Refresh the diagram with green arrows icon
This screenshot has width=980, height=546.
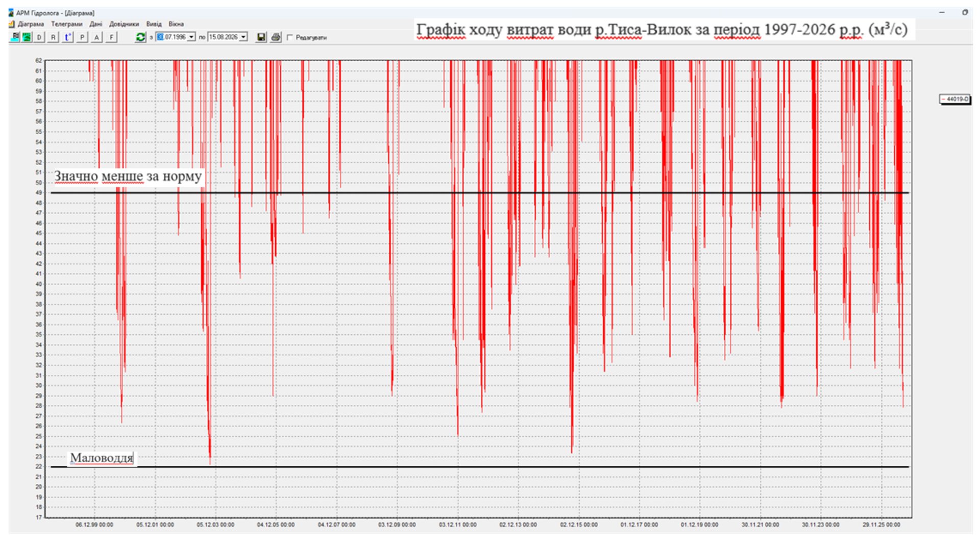coord(140,37)
